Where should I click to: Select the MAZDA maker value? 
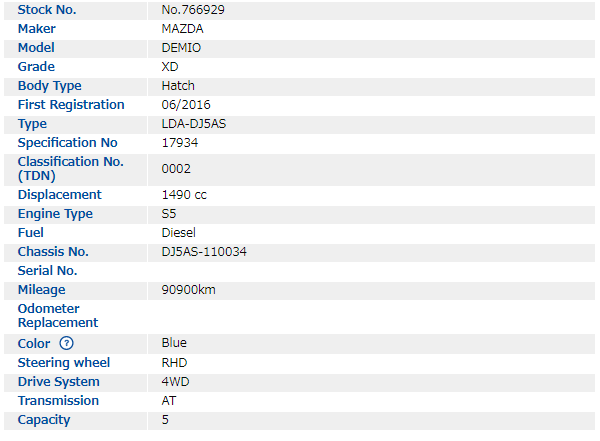pos(182,28)
